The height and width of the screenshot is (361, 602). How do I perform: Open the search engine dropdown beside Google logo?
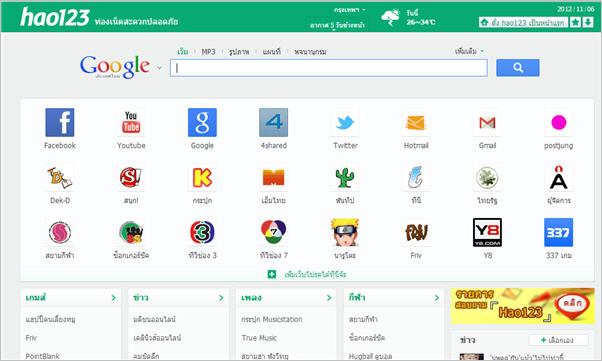(x=159, y=68)
